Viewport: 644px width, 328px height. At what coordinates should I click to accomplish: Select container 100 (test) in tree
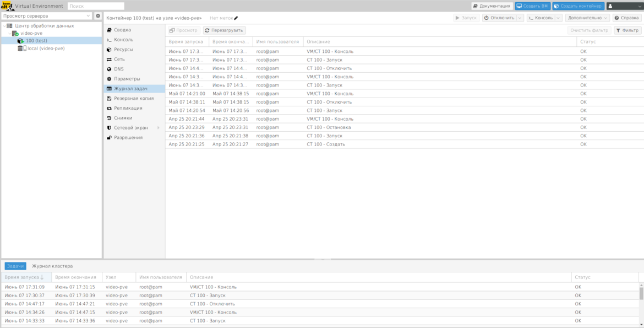coord(36,41)
